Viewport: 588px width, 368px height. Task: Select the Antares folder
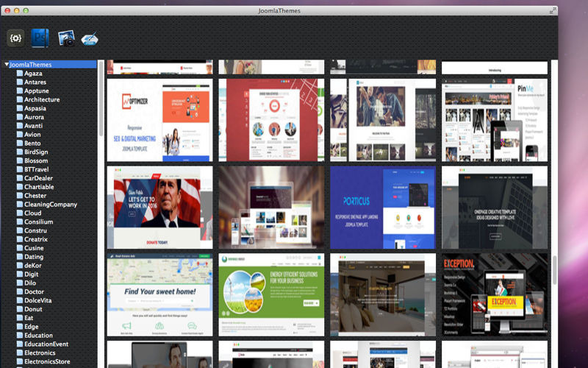(x=35, y=82)
